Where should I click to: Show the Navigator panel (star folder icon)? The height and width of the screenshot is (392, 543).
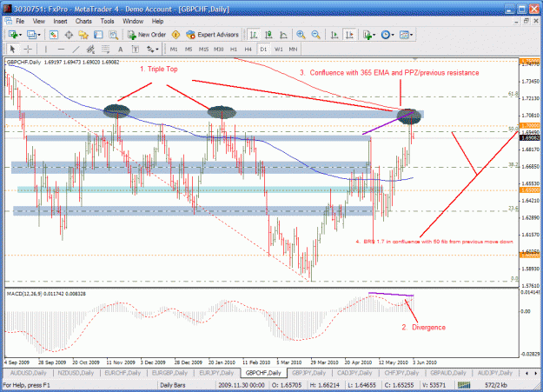pos(83,35)
